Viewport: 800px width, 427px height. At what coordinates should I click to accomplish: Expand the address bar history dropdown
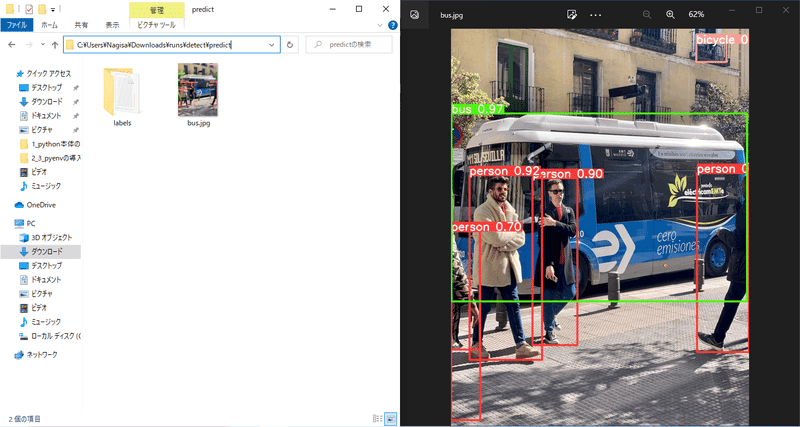pyautogui.click(x=272, y=45)
